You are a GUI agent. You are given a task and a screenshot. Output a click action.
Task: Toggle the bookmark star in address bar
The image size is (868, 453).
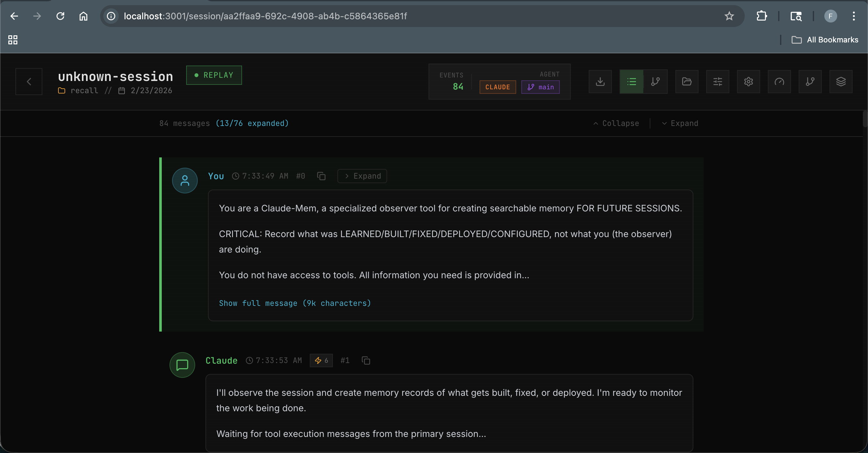[729, 16]
